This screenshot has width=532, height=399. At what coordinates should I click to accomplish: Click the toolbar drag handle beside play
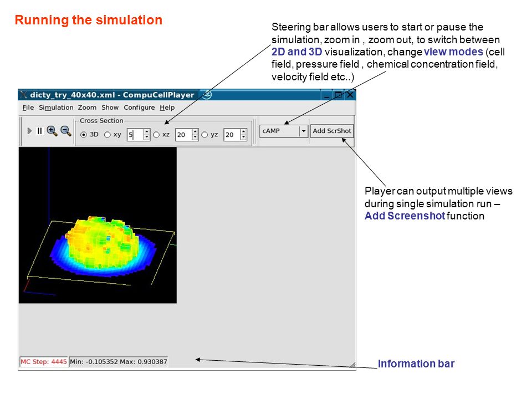pyautogui.click(x=22, y=131)
